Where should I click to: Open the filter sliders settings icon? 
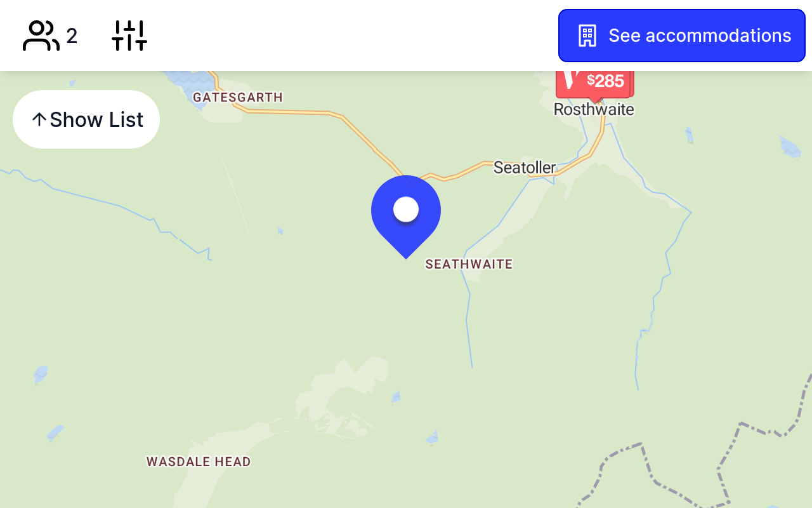click(x=129, y=36)
